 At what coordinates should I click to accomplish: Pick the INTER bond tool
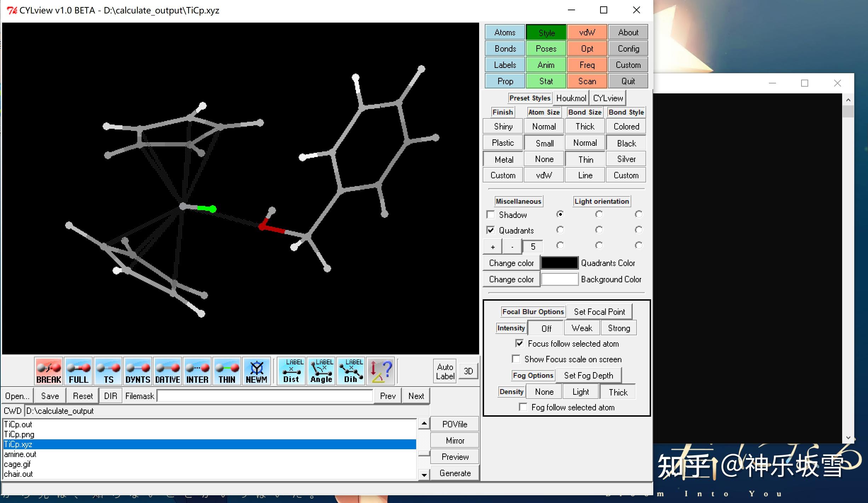[197, 371]
